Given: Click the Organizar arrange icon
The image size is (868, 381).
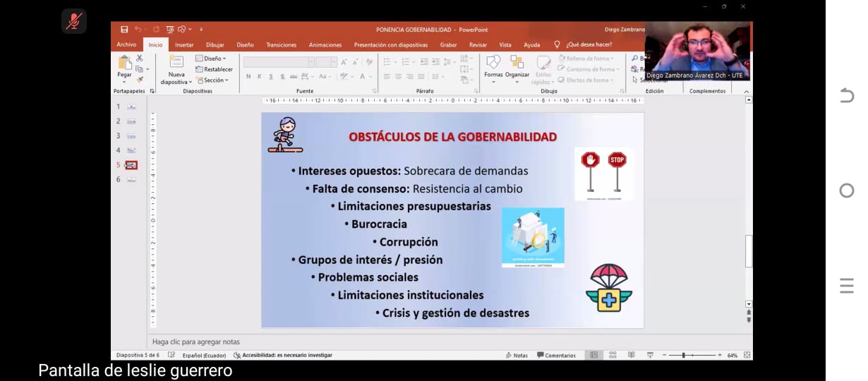Looking at the screenshot, I should coord(517,66).
